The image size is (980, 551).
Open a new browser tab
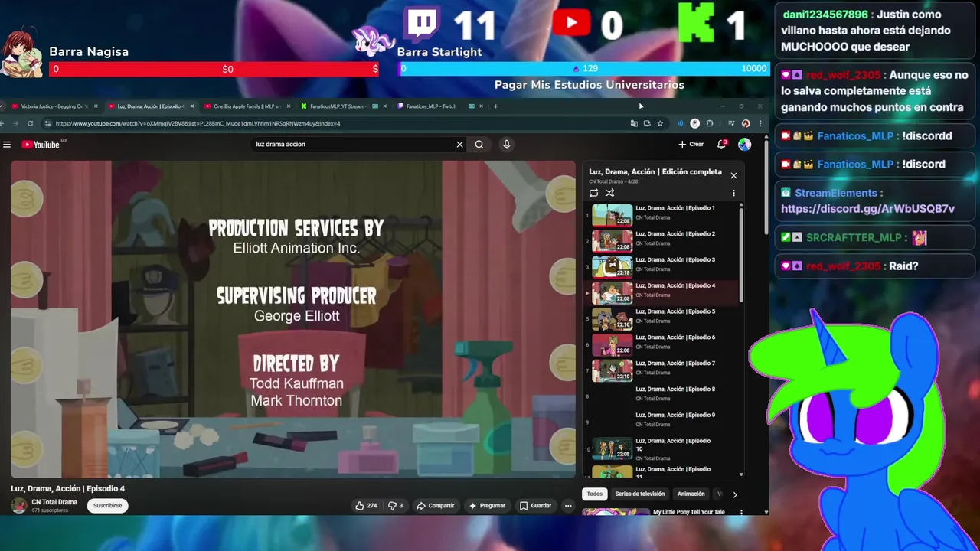click(495, 106)
